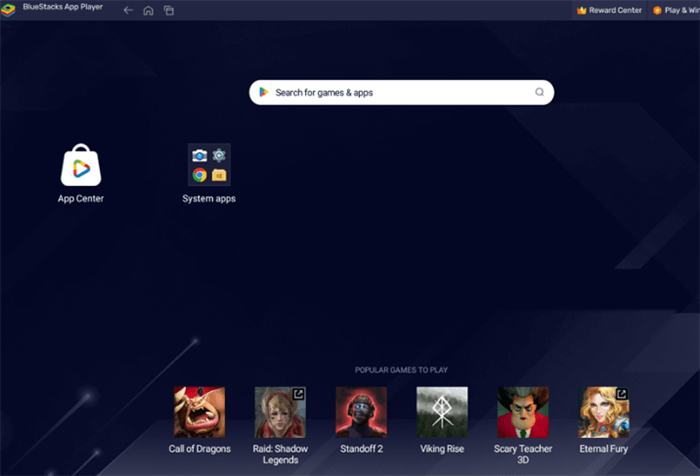Open the file manager in System apps
Screen dimensions: 700x476
pyautogui.click(x=219, y=175)
